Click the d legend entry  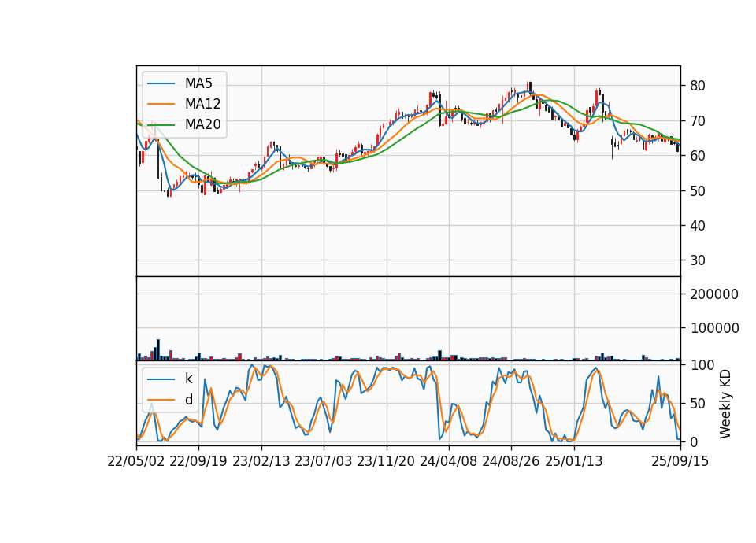(170, 400)
